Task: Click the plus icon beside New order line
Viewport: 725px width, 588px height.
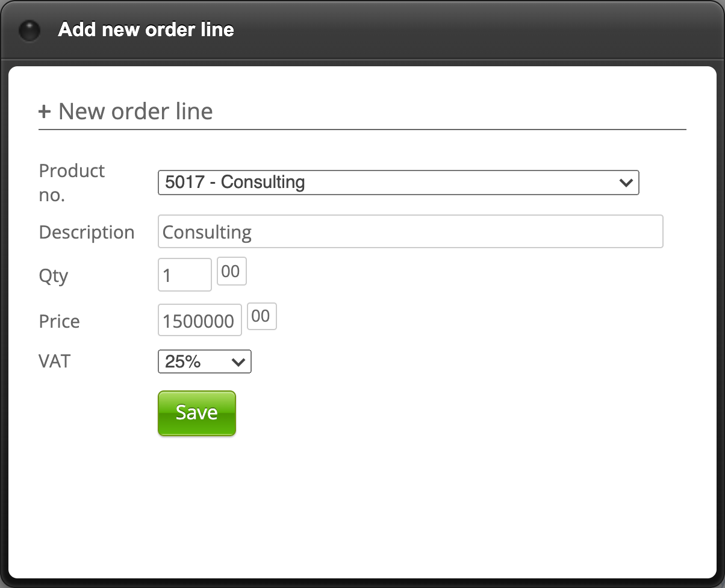Action: point(45,111)
